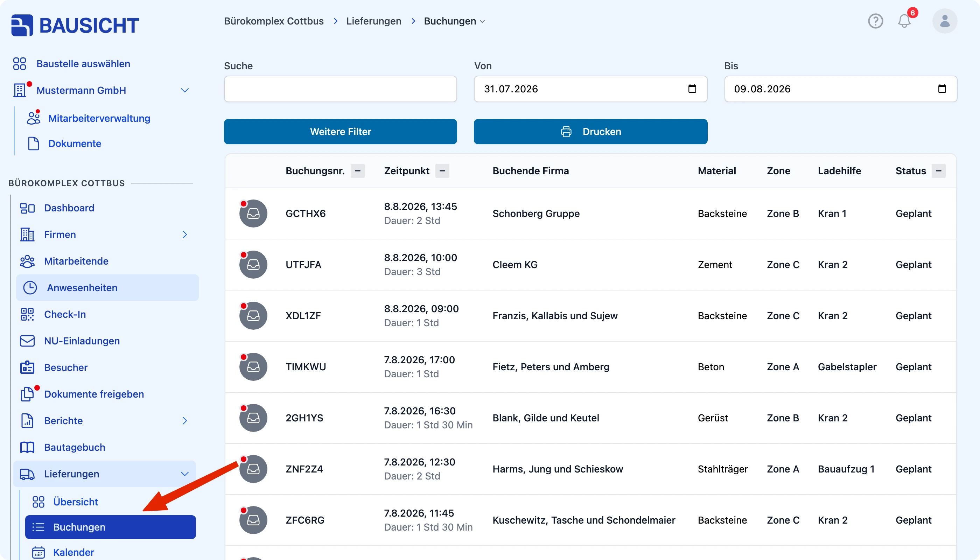Screen dimensions: 980x560
Task: Open the Kalender submenu item
Action: [73, 552]
